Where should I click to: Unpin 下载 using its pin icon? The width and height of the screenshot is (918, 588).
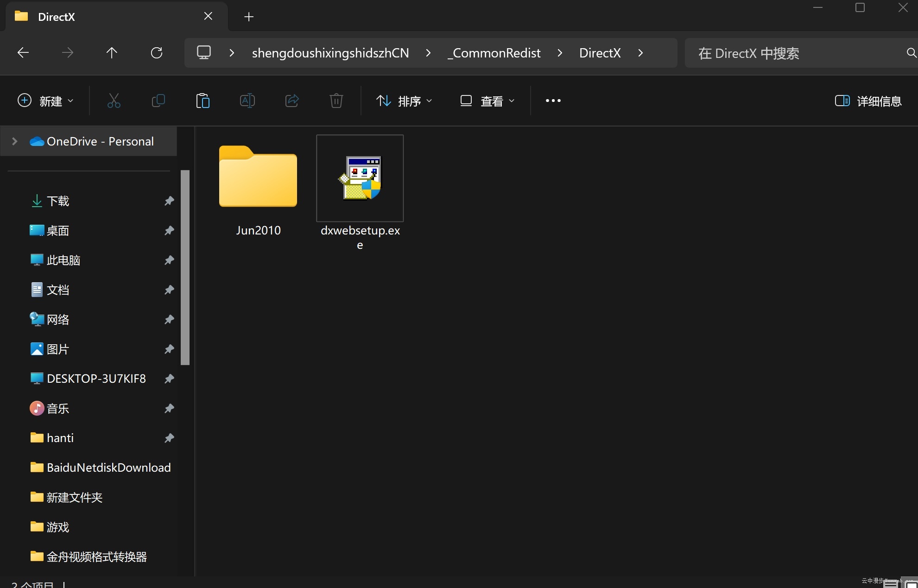click(x=169, y=201)
